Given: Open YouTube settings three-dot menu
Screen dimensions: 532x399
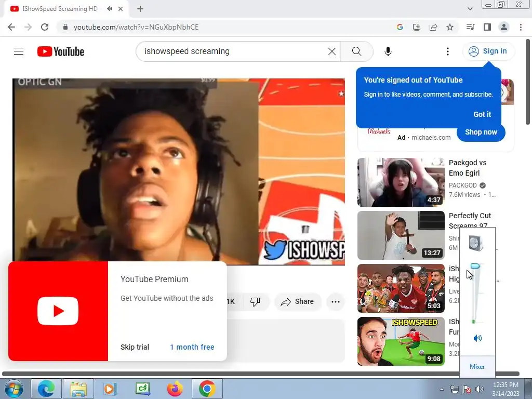Looking at the screenshot, I should (447, 51).
